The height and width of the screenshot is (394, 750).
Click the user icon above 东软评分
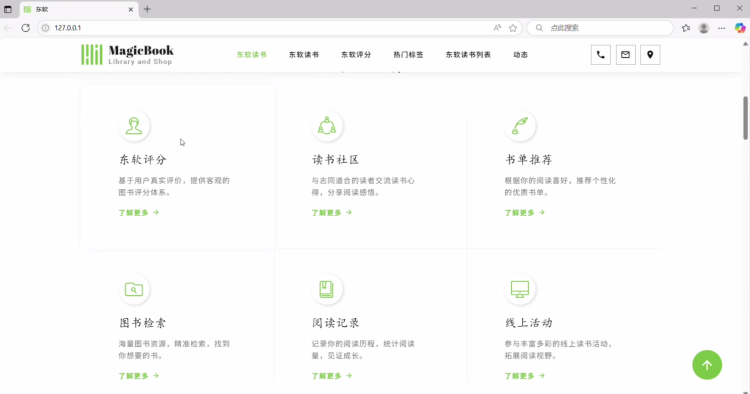pyautogui.click(x=134, y=126)
